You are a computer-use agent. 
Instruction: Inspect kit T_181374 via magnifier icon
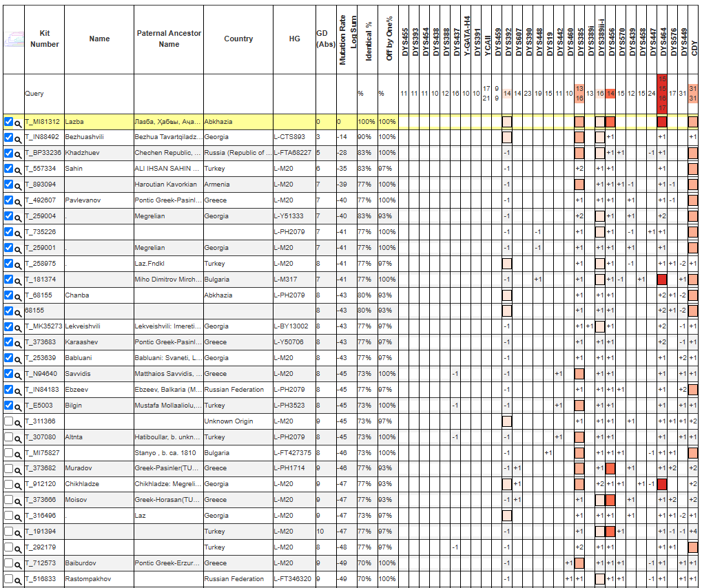19,280
